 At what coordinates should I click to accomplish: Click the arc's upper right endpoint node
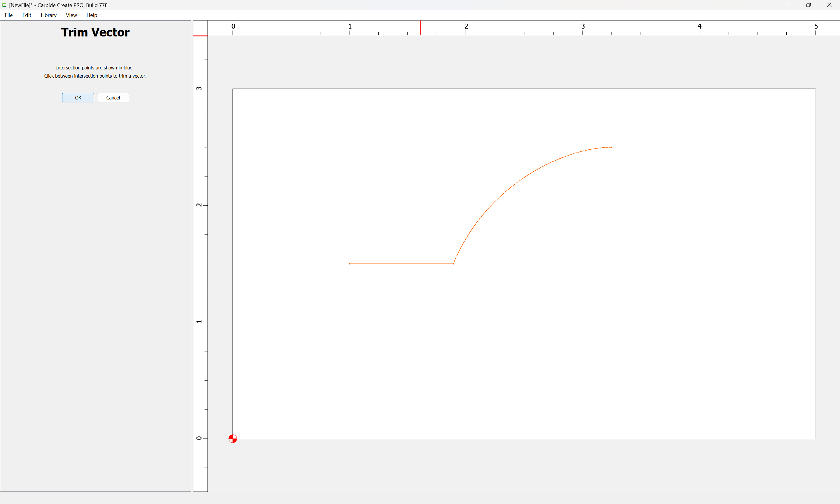tap(612, 147)
